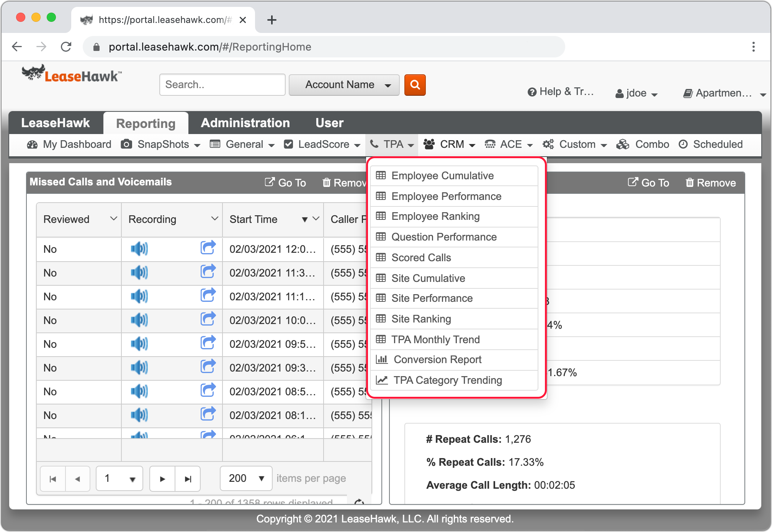Share recording of the 02/03/2021 11:1… call

tap(208, 295)
